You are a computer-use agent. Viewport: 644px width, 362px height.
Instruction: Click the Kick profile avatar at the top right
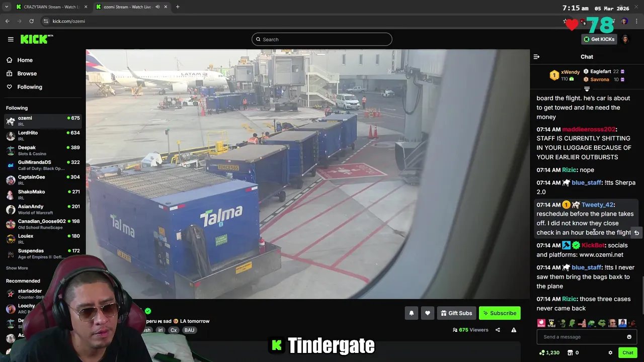[x=625, y=39]
